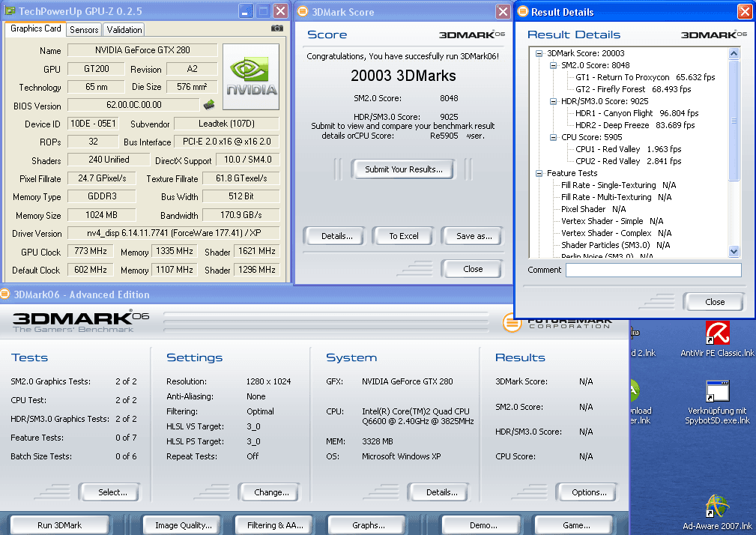The width and height of the screenshot is (756, 535).
Task: Open the Filtering & AA... settings
Action: point(275,525)
